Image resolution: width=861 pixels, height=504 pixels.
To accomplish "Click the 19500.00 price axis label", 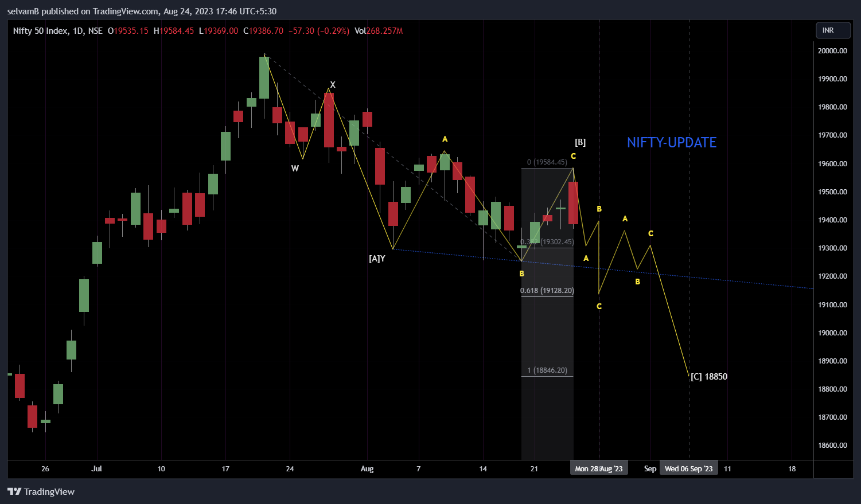I will 832,192.
